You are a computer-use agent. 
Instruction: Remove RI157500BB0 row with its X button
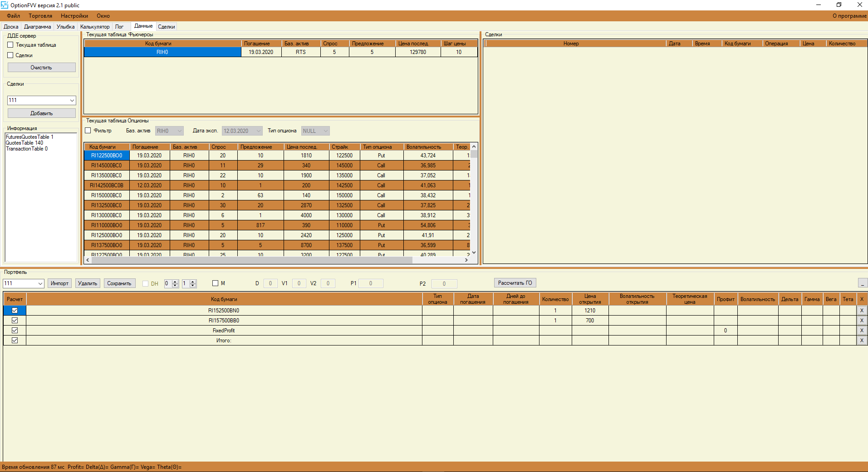862,321
